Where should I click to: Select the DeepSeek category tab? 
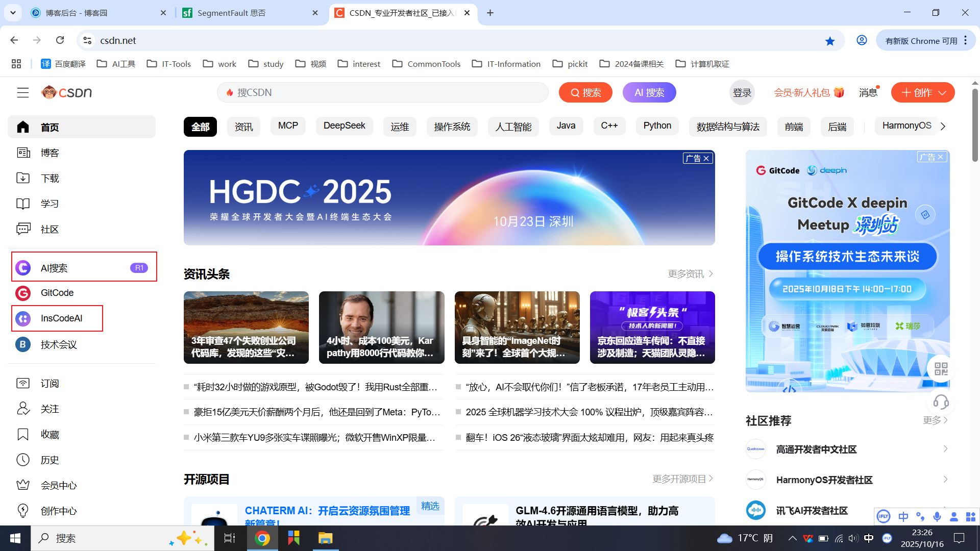coord(344,126)
